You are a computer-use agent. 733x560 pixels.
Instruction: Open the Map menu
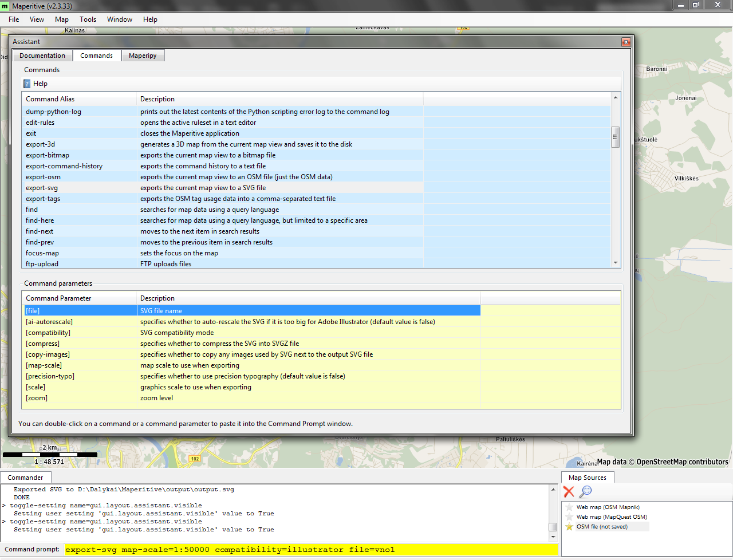click(62, 19)
